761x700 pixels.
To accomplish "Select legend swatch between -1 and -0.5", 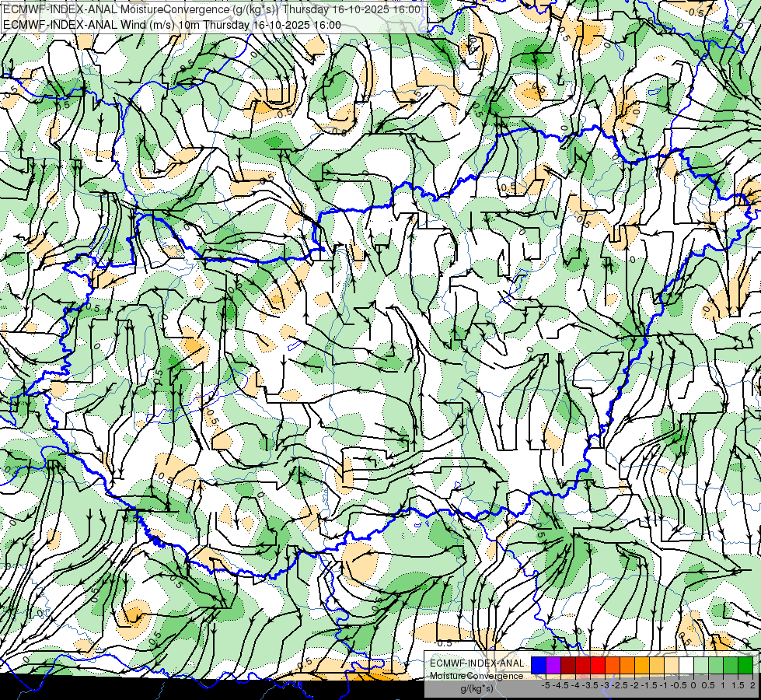I will point(672,665).
